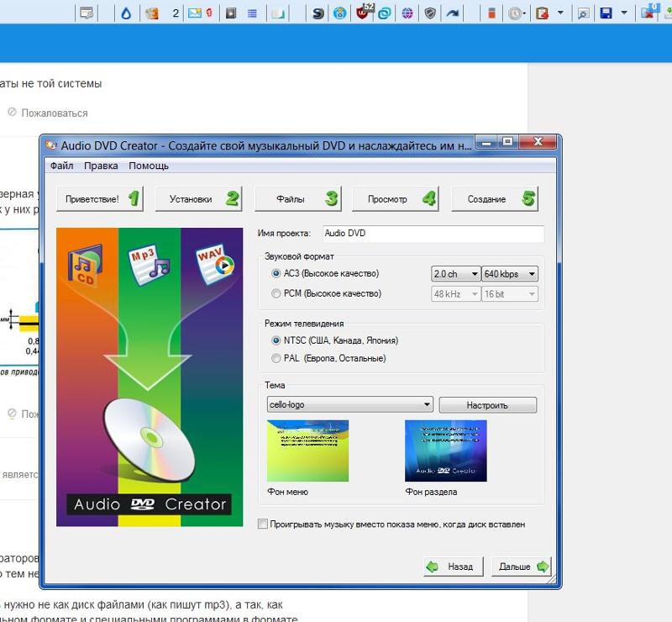Image resolution: width=672 pixels, height=622 pixels.
Task: Click the disc image in the banner
Action: click(x=150, y=440)
